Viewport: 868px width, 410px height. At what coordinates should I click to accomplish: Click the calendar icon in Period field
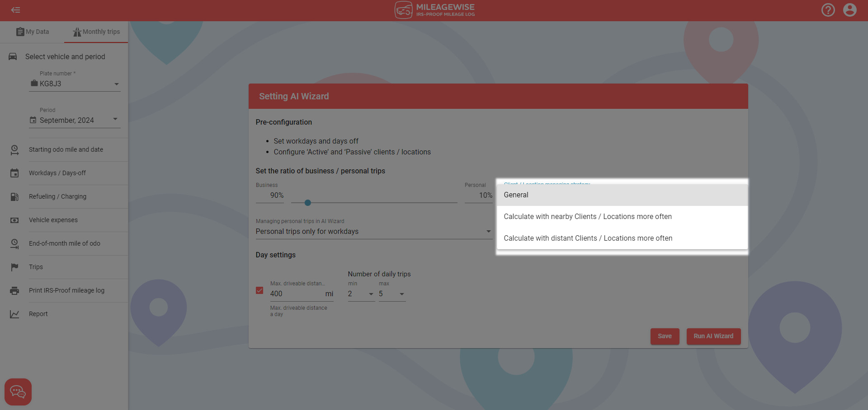point(33,120)
